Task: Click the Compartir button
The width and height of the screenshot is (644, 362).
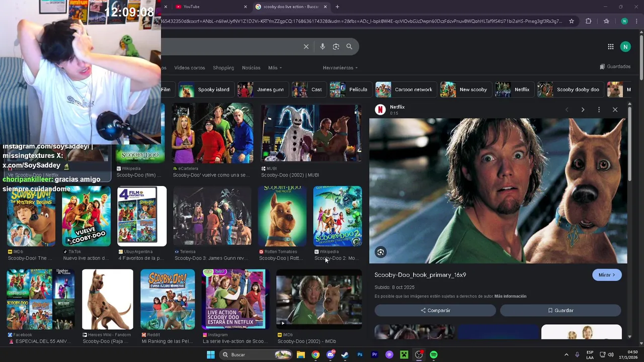Action: tap(435, 311)
